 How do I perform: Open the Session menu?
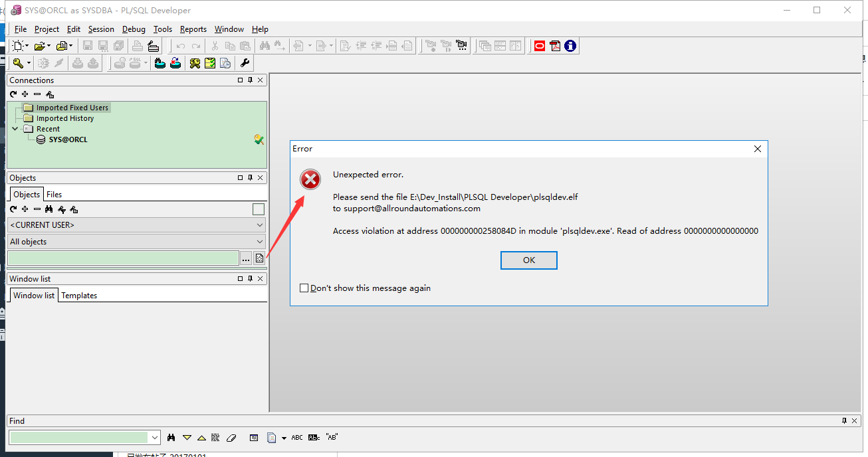(x=101, y=29)
